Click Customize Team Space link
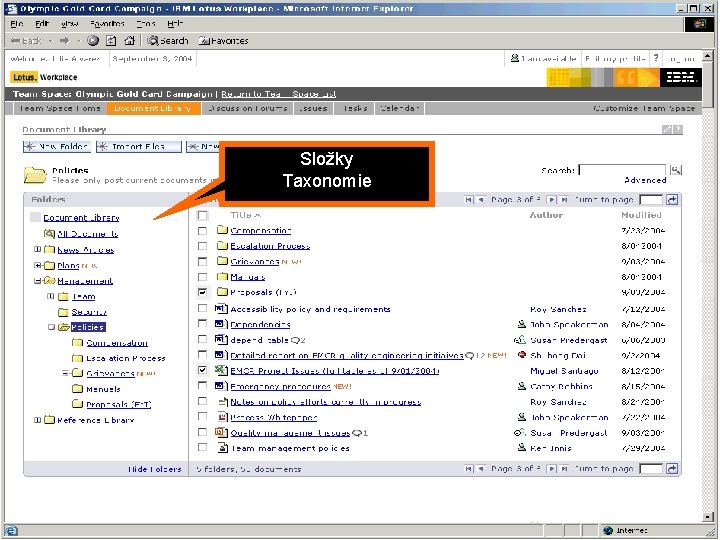This screenshot has height=540, width=720. tap(644, 108)
